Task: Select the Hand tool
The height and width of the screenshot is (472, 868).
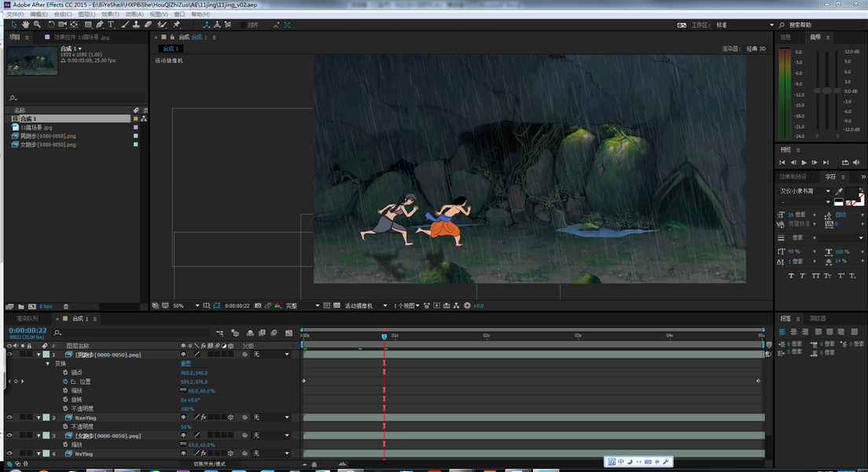Action: pyautogui.click(x=25, y=24)
